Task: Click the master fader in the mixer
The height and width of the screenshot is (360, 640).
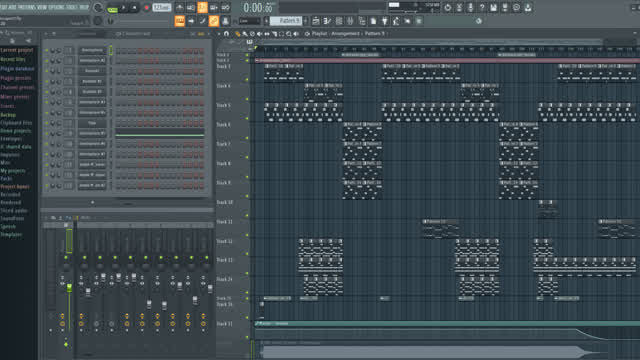Action: (69, 288)
